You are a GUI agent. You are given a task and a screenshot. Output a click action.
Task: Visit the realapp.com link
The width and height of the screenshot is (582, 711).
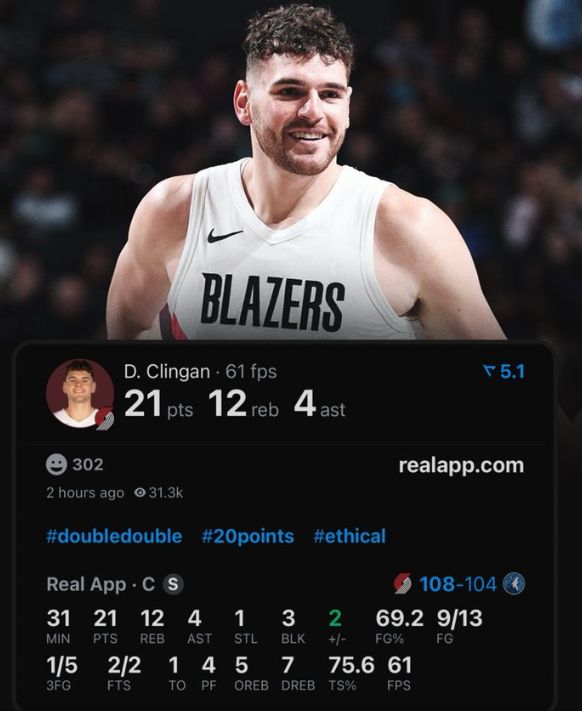coord(461,465)
